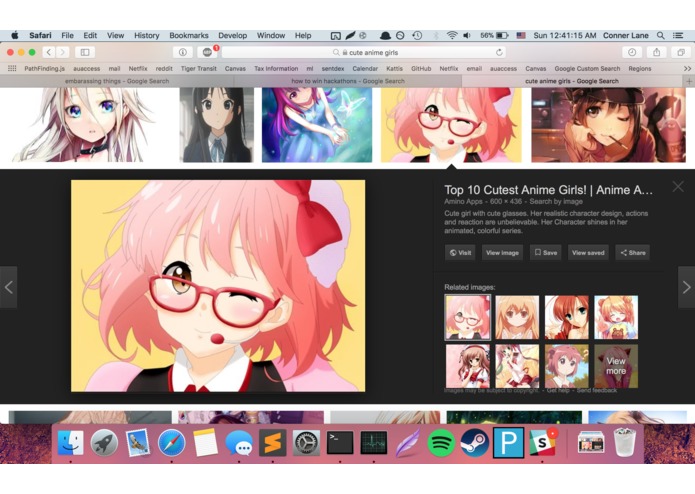Switch to embarassing things Google Search tab
The image size is (695, 494).
coord(117,81)
